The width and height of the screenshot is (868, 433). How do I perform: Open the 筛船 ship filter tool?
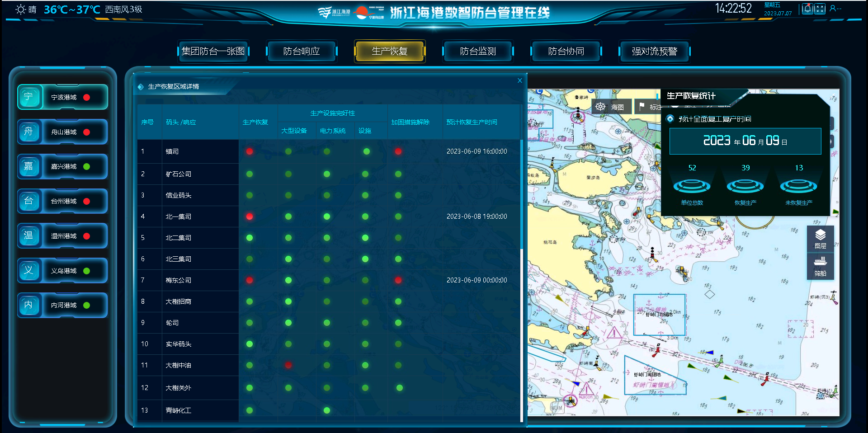pos(820,266)
